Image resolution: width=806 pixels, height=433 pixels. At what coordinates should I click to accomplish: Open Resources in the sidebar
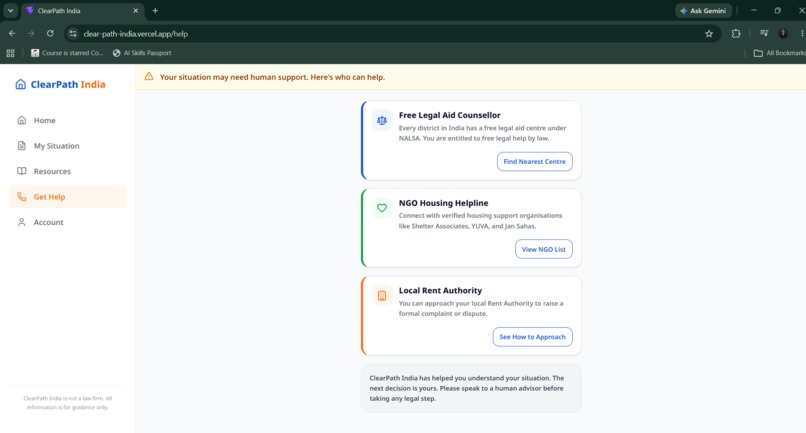click(x=67, y=171)
